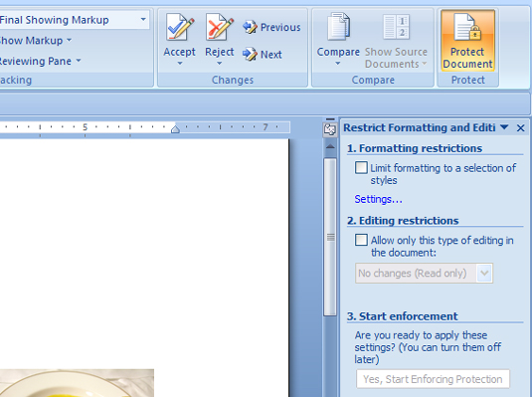Open formatting restrictions Settings link

coord(378,199)
